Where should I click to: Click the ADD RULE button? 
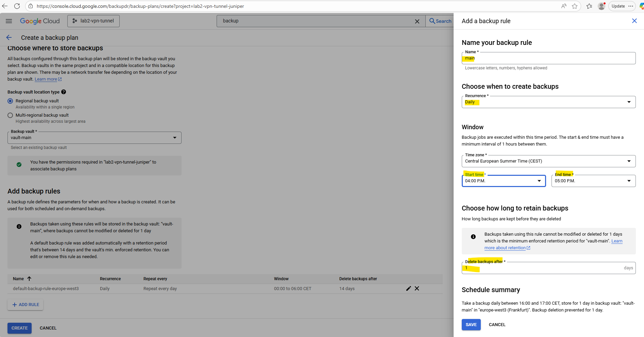point(26,305)
